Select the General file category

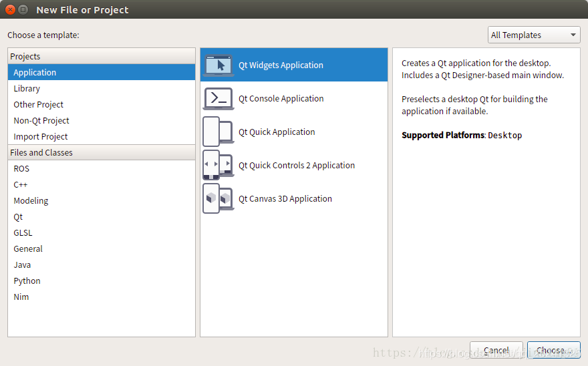(102, 248)
